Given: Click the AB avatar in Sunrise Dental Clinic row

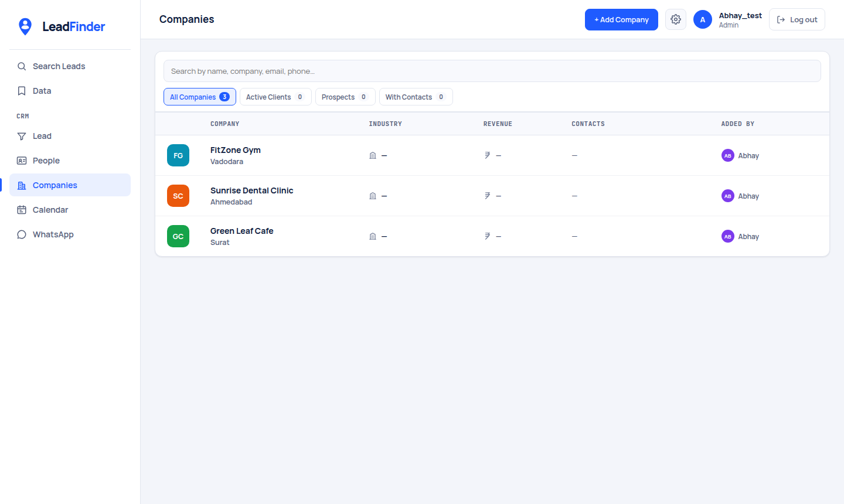Looking at the screenshot, I should 728,196.
